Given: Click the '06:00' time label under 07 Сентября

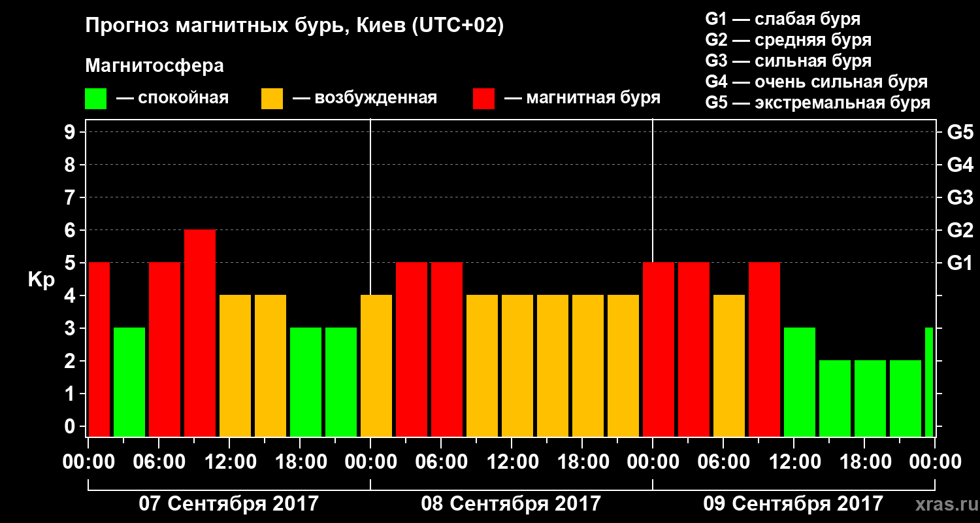Looking at the screenshot, I should point(158,462).
